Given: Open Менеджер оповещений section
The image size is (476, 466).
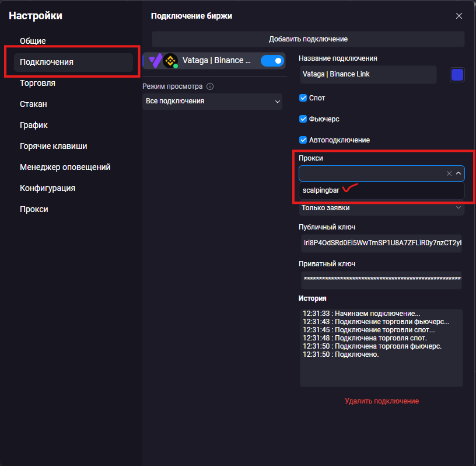Looking at the screenshot, I should [x=65, y=167].
